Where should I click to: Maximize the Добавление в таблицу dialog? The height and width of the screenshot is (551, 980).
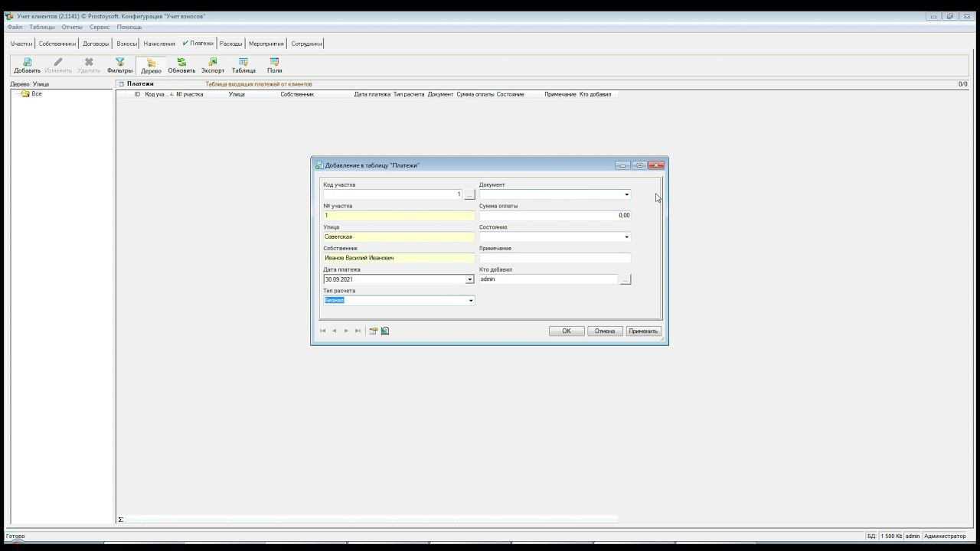click(x=639, y=165)
